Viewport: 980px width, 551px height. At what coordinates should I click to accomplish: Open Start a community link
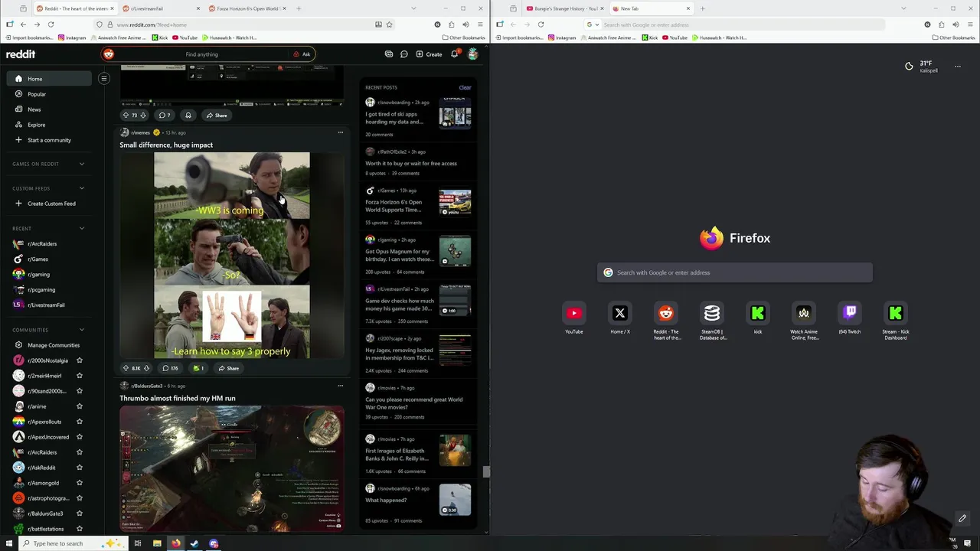49,140
